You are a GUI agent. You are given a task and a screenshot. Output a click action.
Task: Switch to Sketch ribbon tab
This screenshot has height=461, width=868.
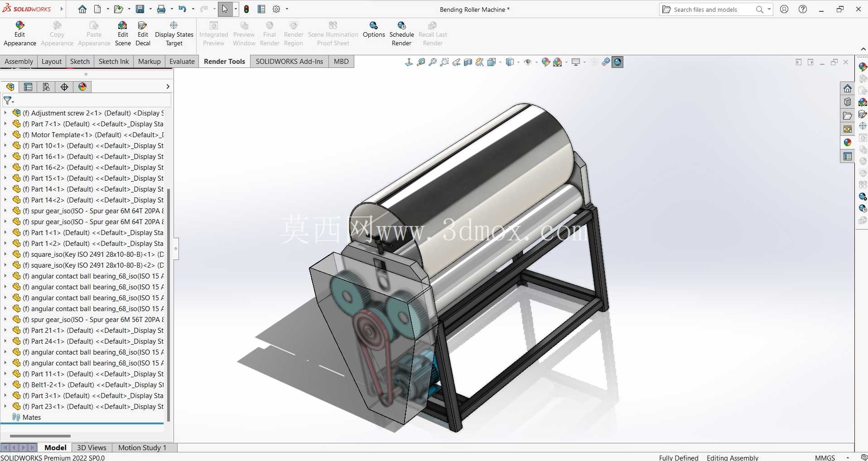(80, 62)
